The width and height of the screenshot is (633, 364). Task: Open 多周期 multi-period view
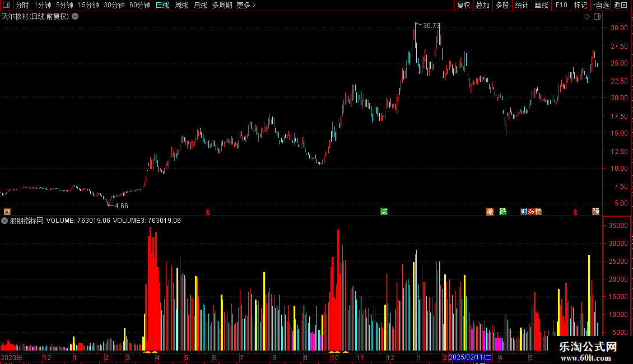pos(222,5)
